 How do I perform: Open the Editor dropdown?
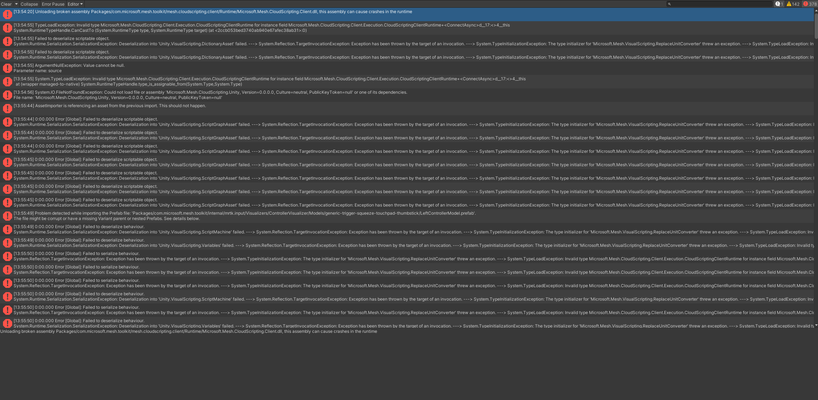tap(75, 4)
